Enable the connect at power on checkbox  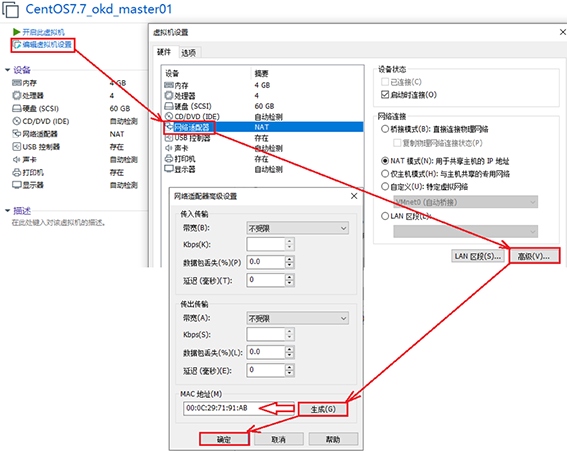tap(385, 95)
